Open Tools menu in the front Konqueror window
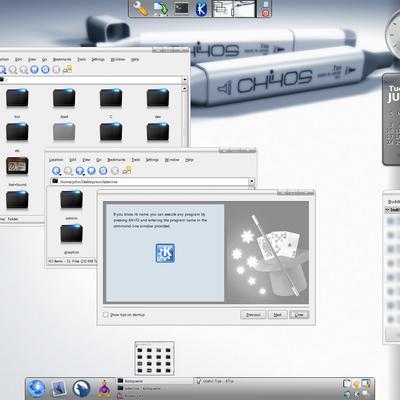The width and height of the screenshot is (400, 400). pos(136,160)
